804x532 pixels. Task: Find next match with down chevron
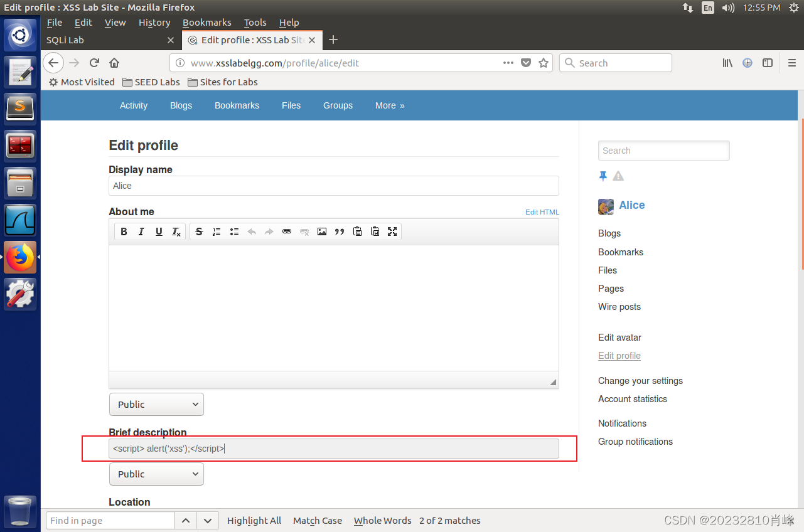pos(208,521)
